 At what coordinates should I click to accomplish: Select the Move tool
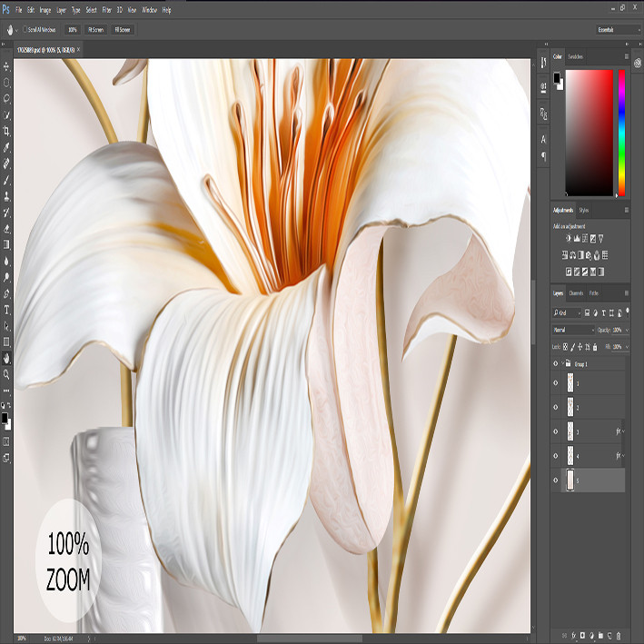(x=6, y=66)
